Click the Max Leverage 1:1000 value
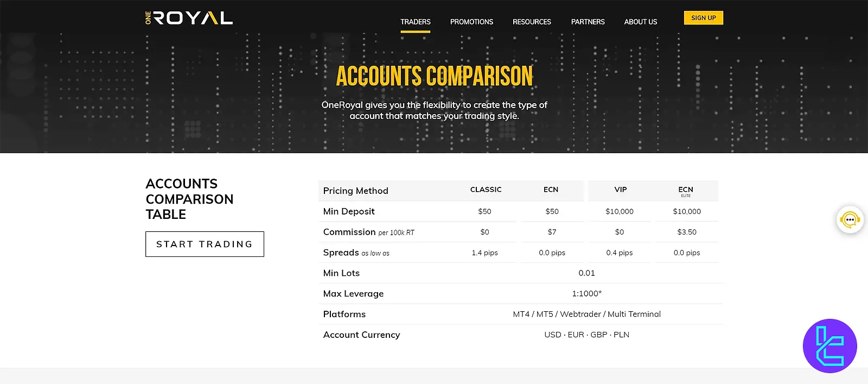Viewport: 868px width, 384px height. point(586,293)
